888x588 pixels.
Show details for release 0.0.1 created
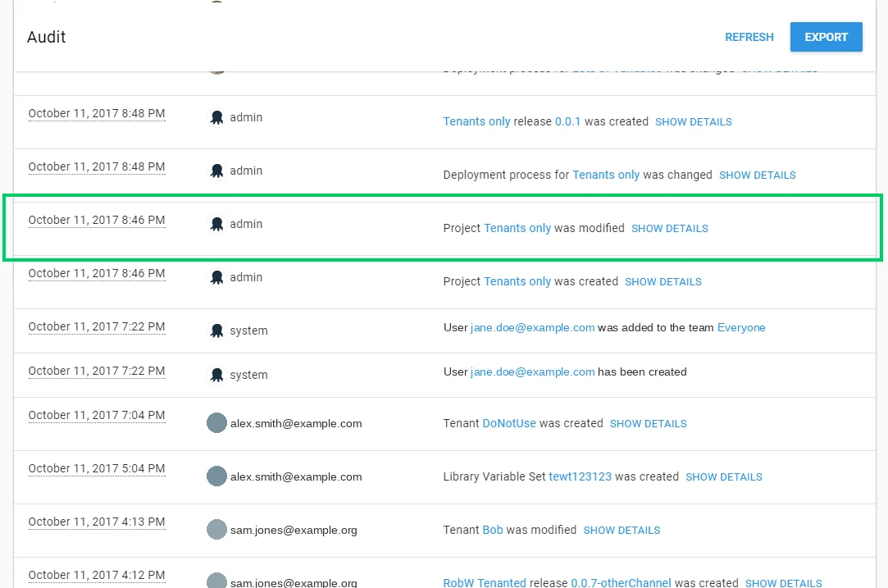coord(693,122)
